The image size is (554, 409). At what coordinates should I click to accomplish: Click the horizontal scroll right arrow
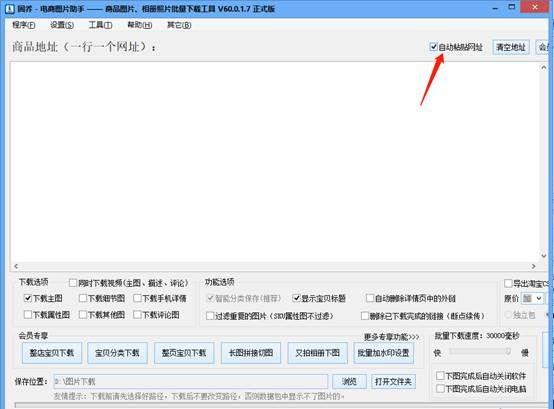click(534, 266)
